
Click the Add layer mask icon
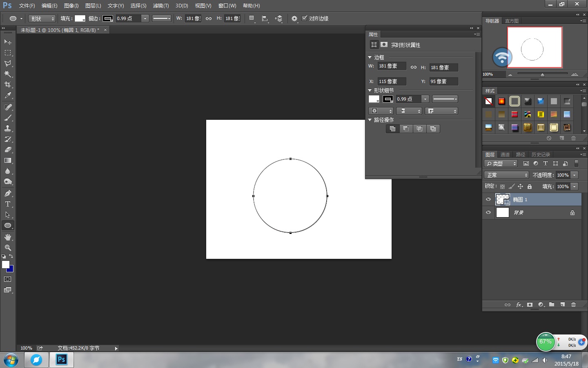tap(530, 305)
